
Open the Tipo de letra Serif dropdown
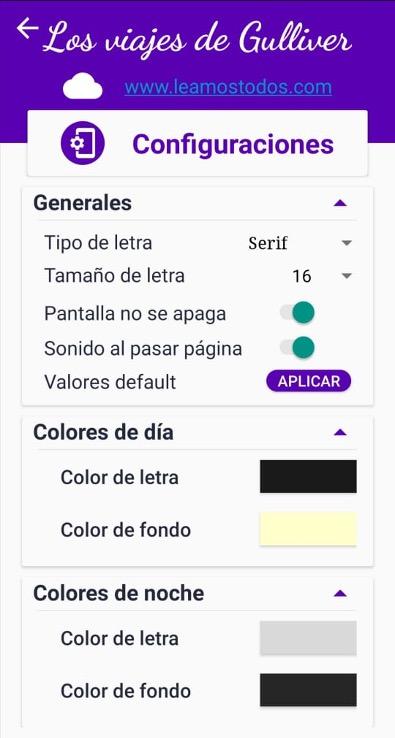coord(300,243)
